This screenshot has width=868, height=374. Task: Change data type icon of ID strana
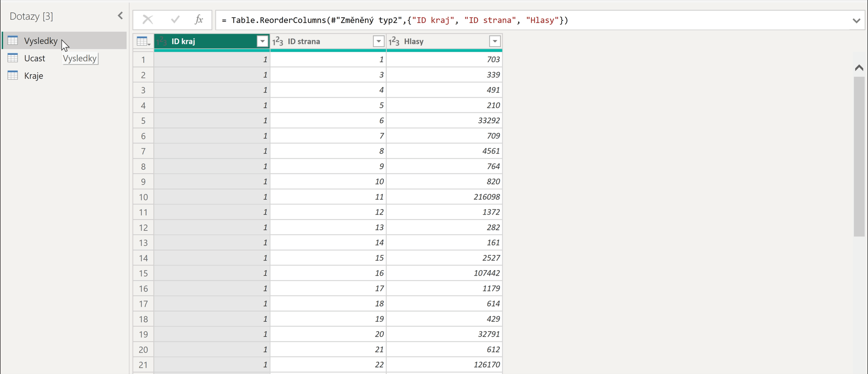(278, 41)
